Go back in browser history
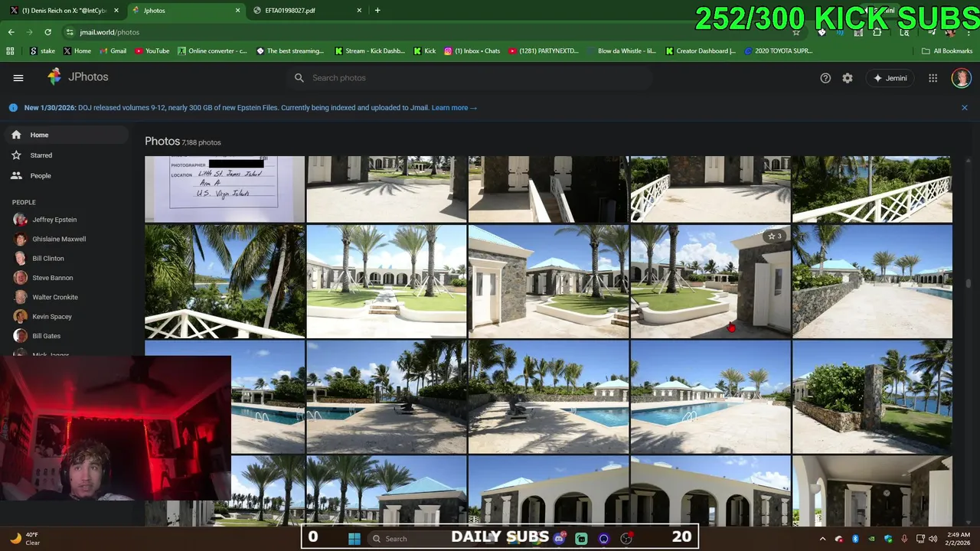Screen dimensions: 980x551 coord(11,32)
